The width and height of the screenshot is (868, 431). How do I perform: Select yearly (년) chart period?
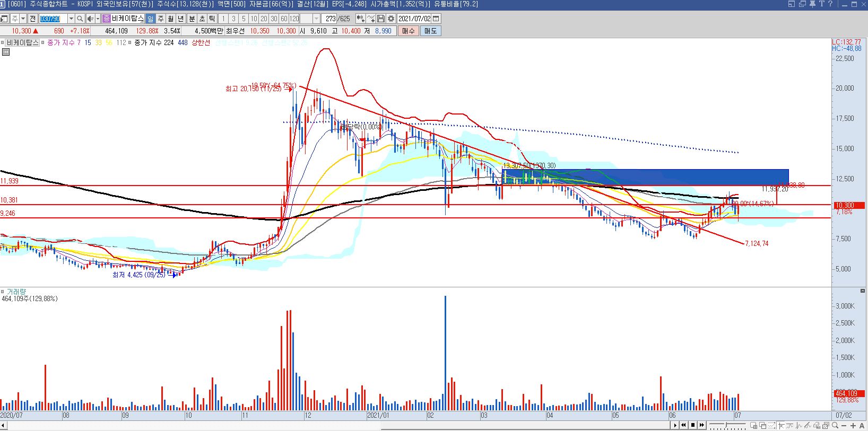coord(180,19)
